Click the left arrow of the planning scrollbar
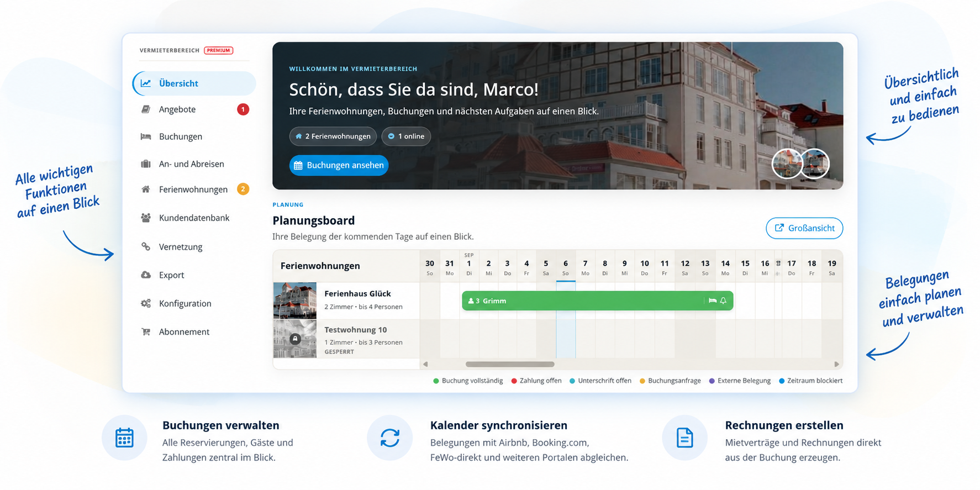This screenshot has width=980, height=490. 425,364
